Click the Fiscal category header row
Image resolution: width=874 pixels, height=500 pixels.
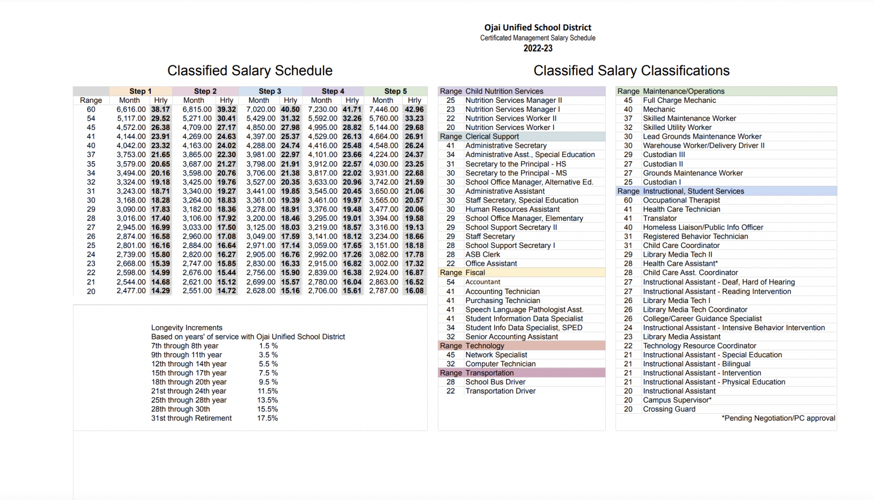click(476, 273)
